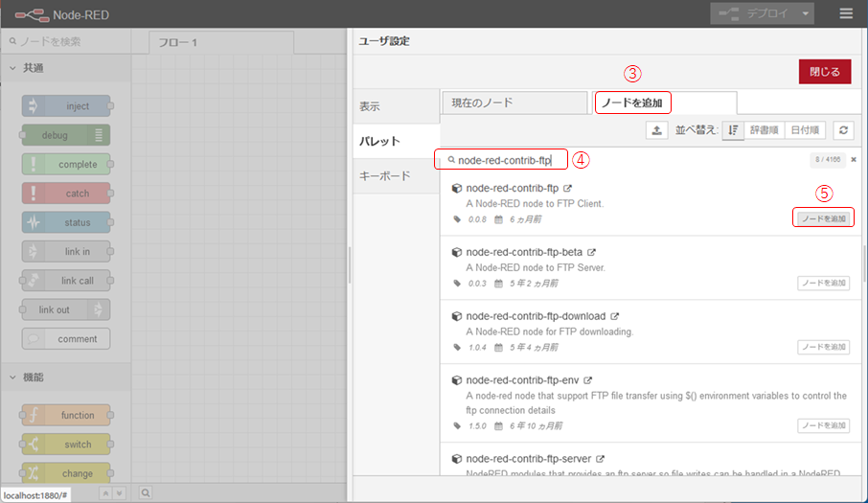
Task: Open external link for node-red-contrib-ftp-download
Action: point(615,316)
